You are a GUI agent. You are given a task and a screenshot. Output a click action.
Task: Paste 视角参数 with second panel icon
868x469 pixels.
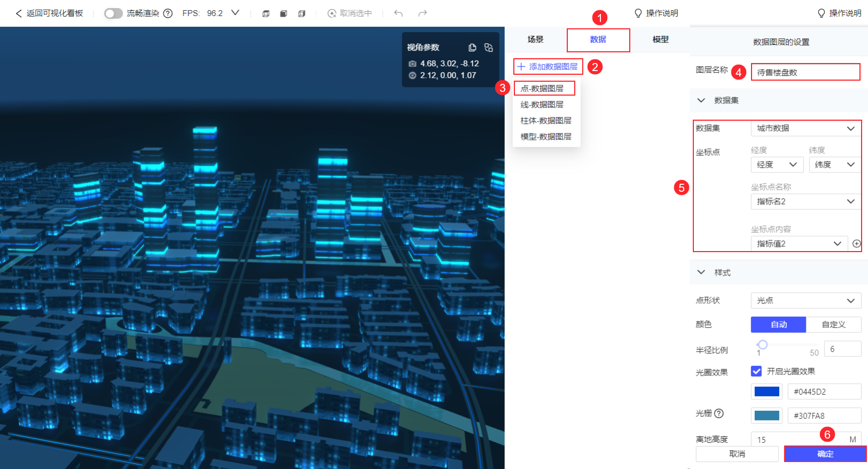489,48
